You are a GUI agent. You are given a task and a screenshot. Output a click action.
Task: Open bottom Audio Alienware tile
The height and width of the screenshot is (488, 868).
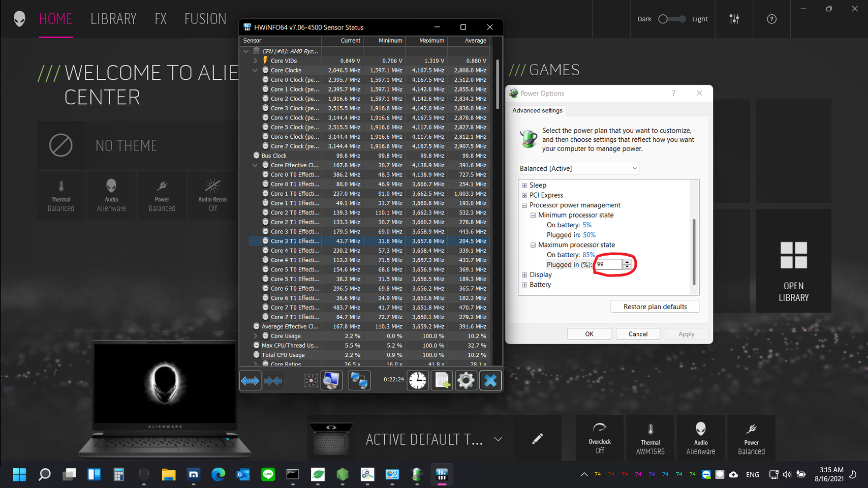[x=701, y=438]
